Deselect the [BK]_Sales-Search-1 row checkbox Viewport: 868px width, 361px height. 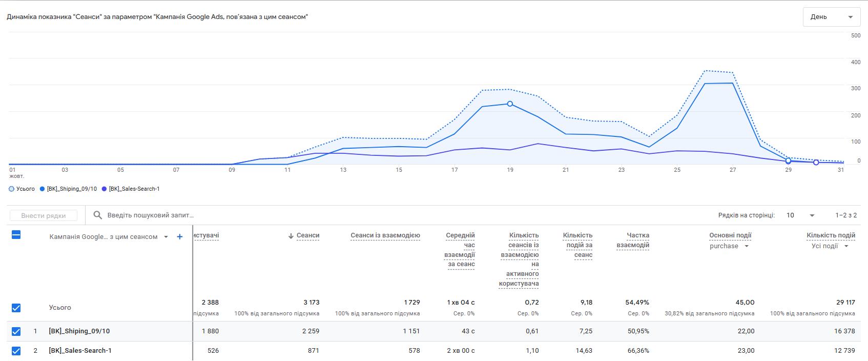[x=16, y=351]
